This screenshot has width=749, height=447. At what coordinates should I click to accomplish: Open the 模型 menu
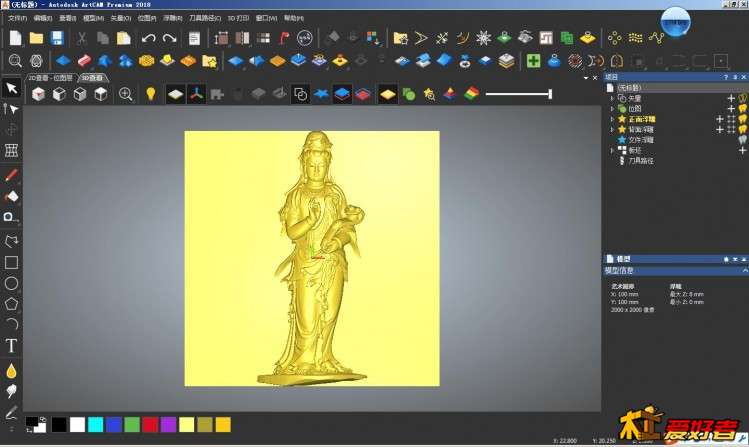tap(93, 18)
